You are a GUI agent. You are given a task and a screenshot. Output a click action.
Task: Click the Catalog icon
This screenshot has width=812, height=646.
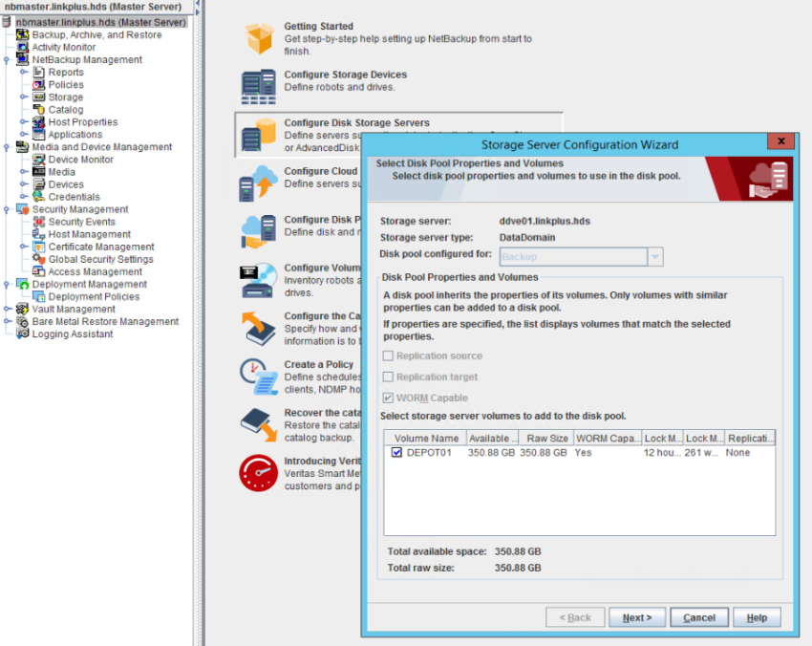(39, 109)
